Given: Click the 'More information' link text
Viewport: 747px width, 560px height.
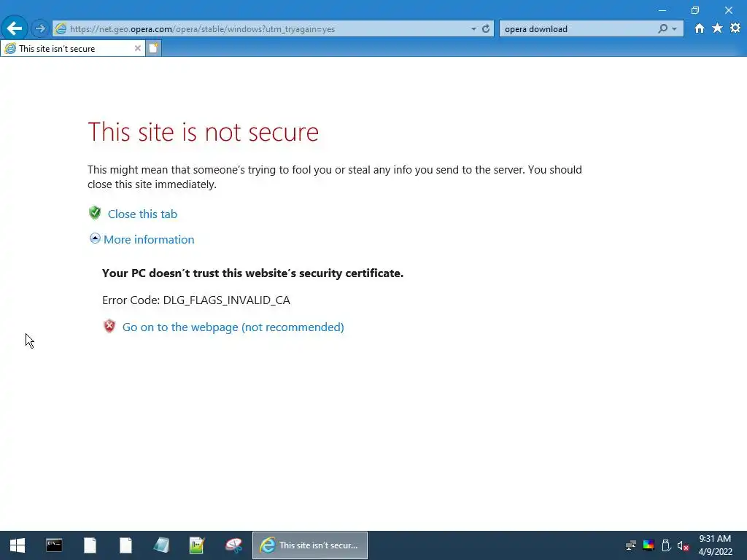Looking at the screenshot, I should 149,239.
